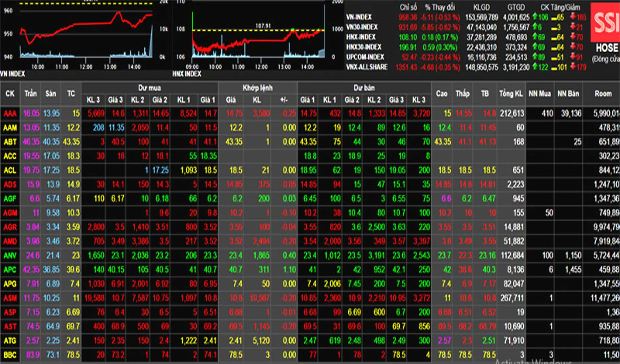
Task: Sort by the NN Bán column header
Action: 568,93
